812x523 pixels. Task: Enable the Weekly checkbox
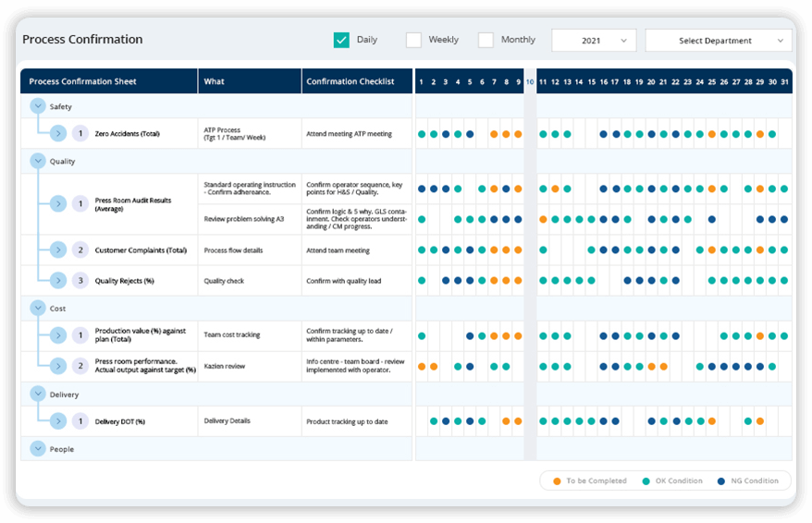click(413, 41)
